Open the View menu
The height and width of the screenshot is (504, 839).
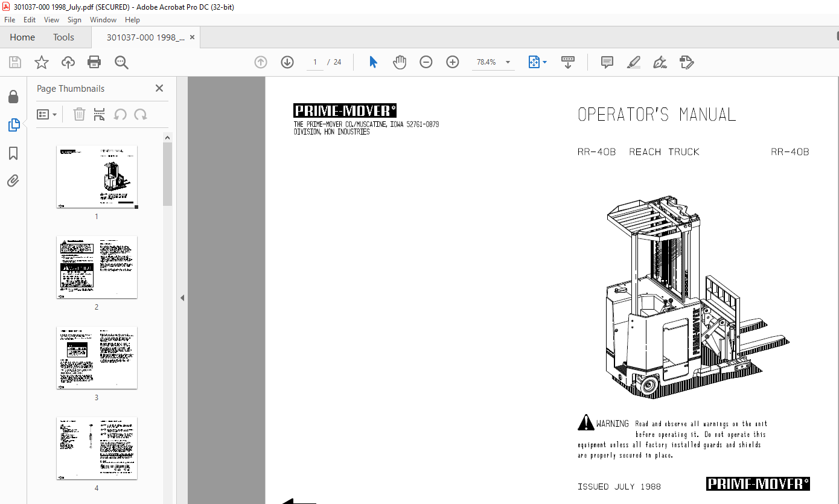(x=51, y=20)
